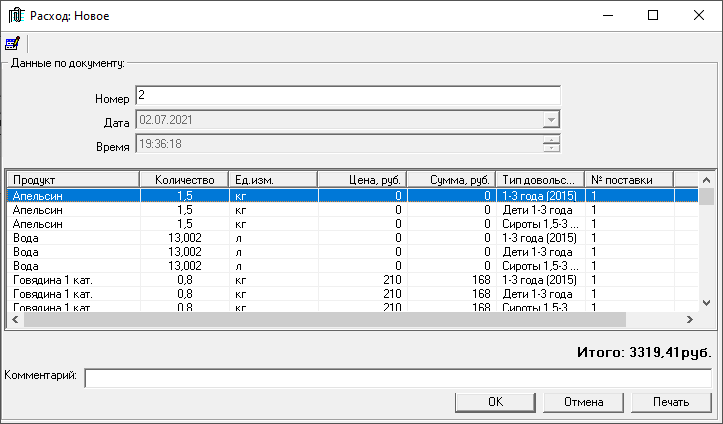Image resolution: width=723 pixels, height=424 pixels.
Task: Click the Печать button
Action: coord(671,402)
